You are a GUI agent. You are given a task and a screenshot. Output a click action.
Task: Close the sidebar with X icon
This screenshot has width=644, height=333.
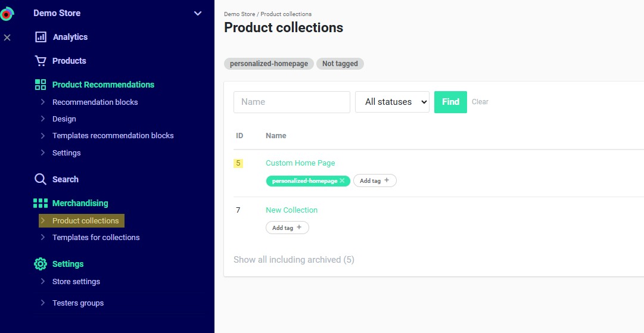pyautogui.click(x=7, y=38)
